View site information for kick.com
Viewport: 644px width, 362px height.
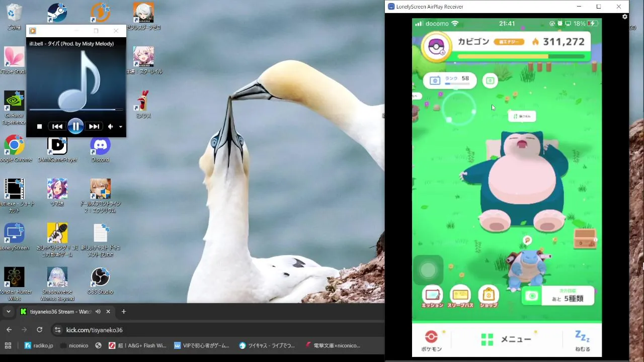[57, 330]
